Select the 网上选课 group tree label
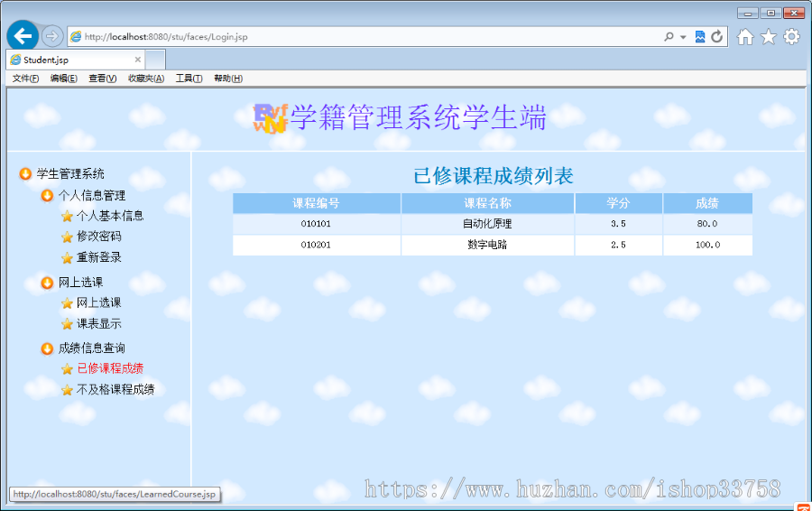The image size is (812, 511). coord(81,283)
